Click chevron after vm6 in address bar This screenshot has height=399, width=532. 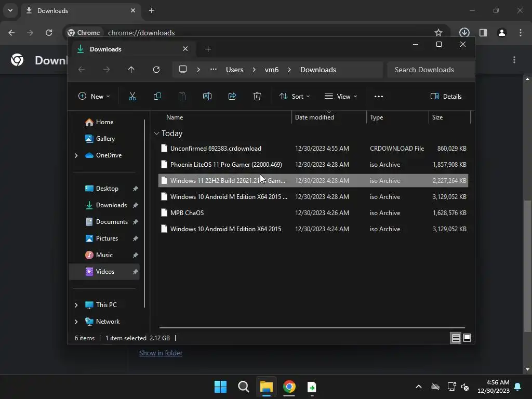tap(289, 70)
